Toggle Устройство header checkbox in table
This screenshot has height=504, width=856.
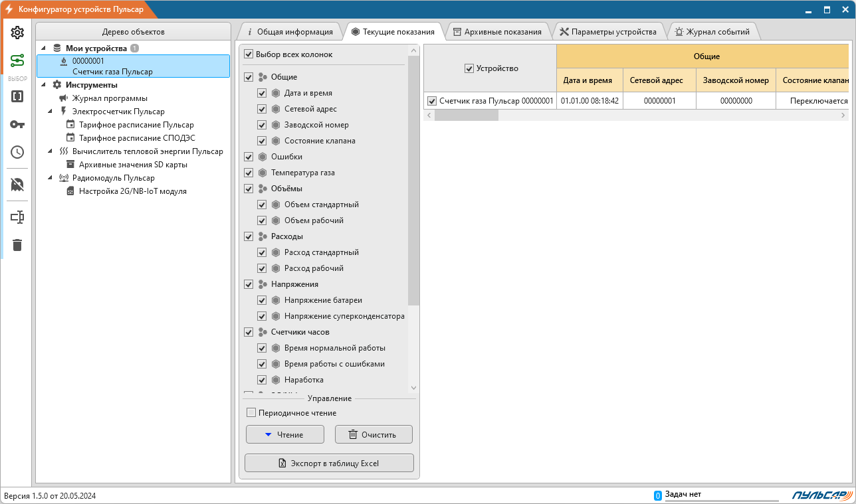pyautogui.click(x=469, y=68)
